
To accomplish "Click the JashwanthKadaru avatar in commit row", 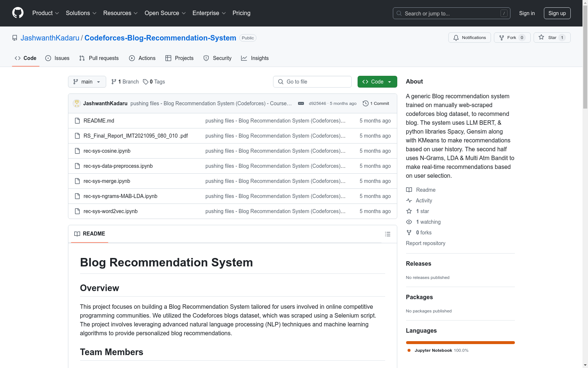I will pyautogui.click(x=77, y=103).
